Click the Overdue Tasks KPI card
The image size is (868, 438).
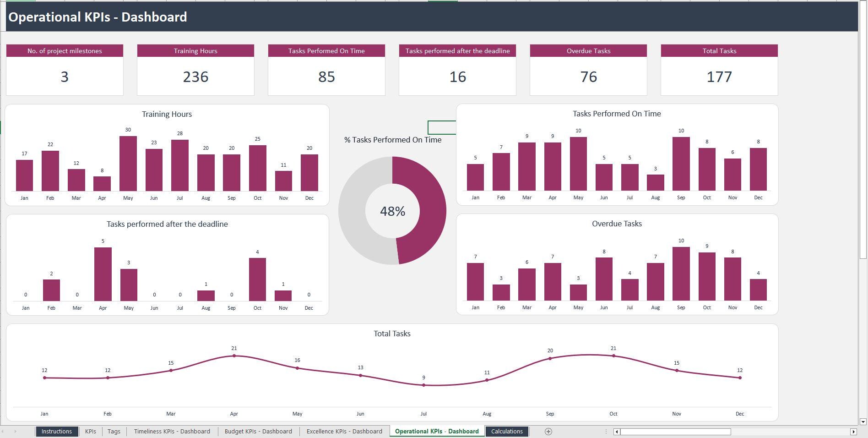pos(588,70)
